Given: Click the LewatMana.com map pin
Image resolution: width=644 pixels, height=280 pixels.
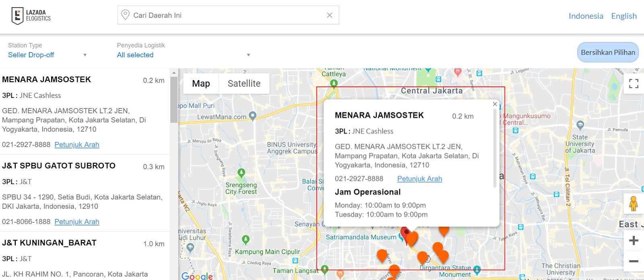Looking at the screenshot, I should [252, 116].
